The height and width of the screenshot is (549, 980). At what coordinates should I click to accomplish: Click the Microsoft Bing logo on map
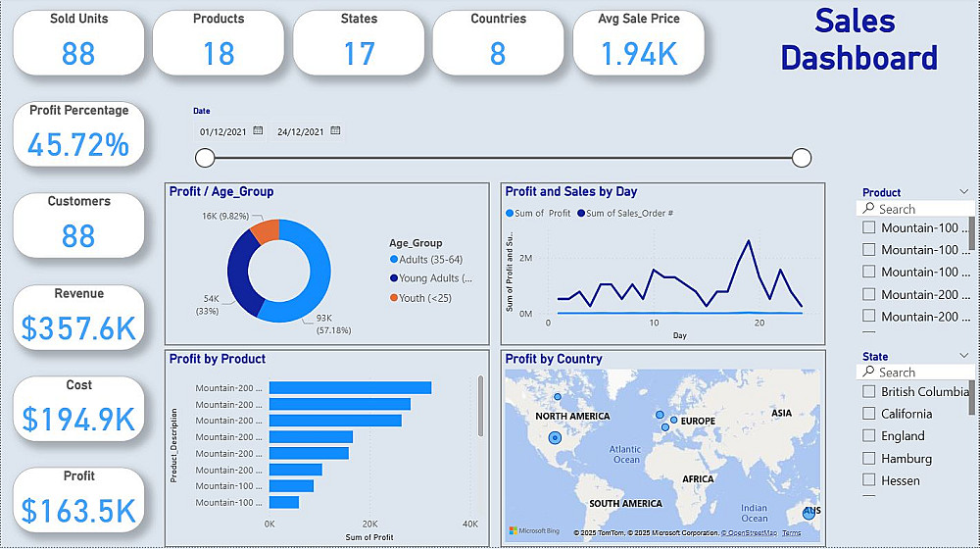[534, 531]
